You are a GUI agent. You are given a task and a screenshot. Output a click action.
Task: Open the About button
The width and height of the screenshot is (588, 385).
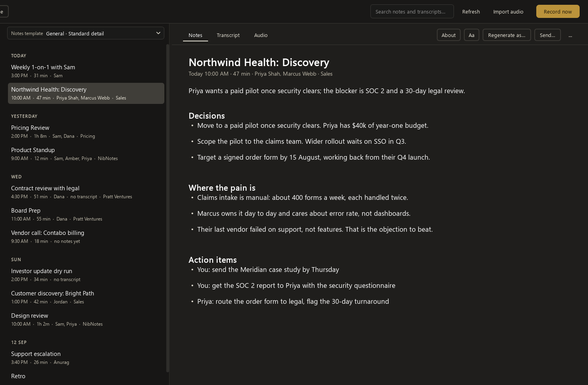click(x=448, y=35)
